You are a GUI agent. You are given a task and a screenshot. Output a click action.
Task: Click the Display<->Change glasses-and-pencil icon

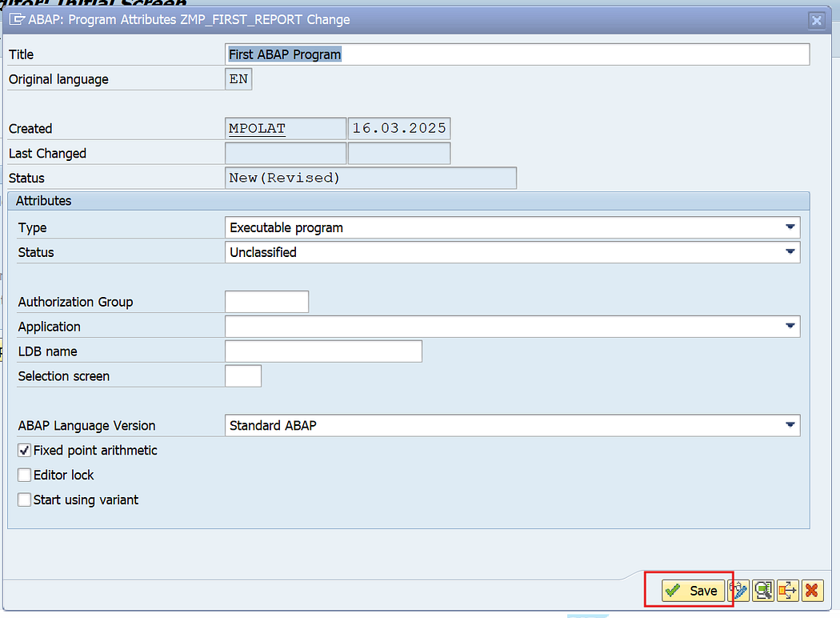(x=738, y=590)
